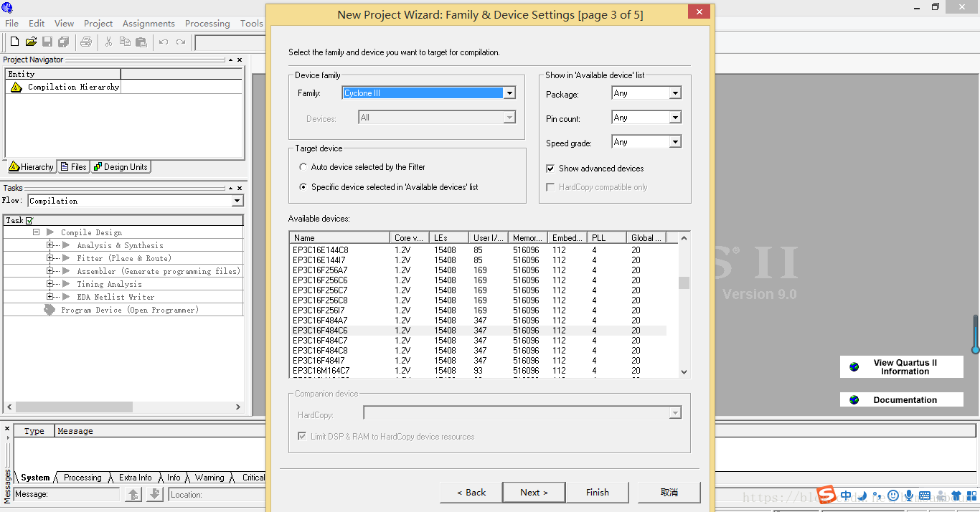Open the Family dropdown showing Cyclone III
This screenshot has width=980, height=512.
point(509,93)
